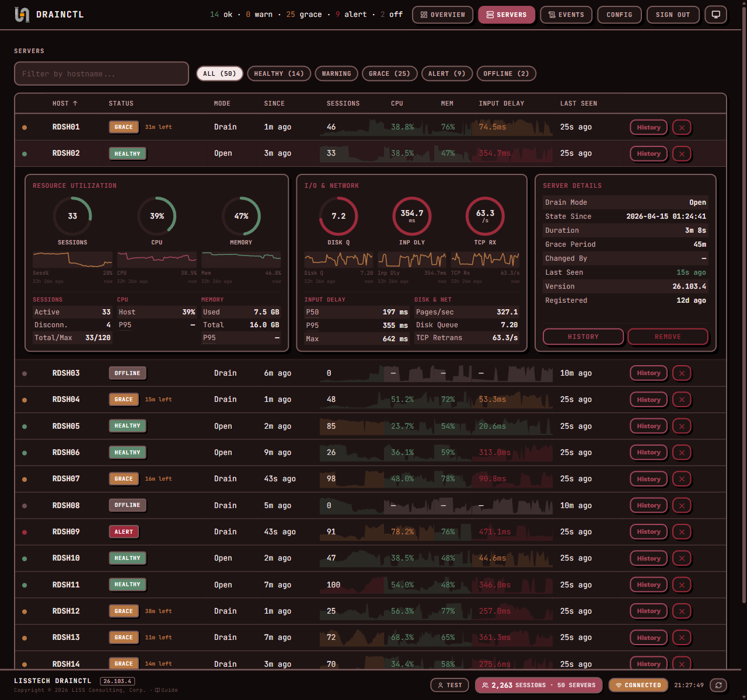This screenshot has height=700, width=747.
Task: Sort by the HOST column header
Action: (65, 103)
